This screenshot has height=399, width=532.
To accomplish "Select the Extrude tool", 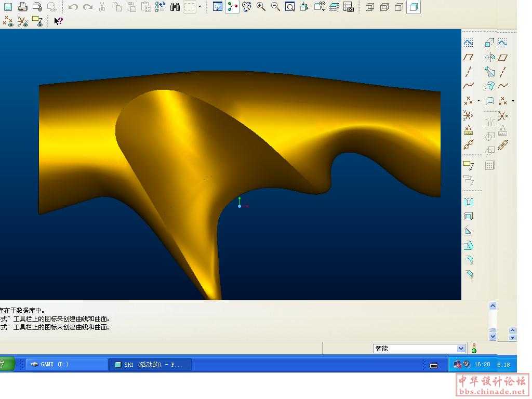I will [489, 42].
